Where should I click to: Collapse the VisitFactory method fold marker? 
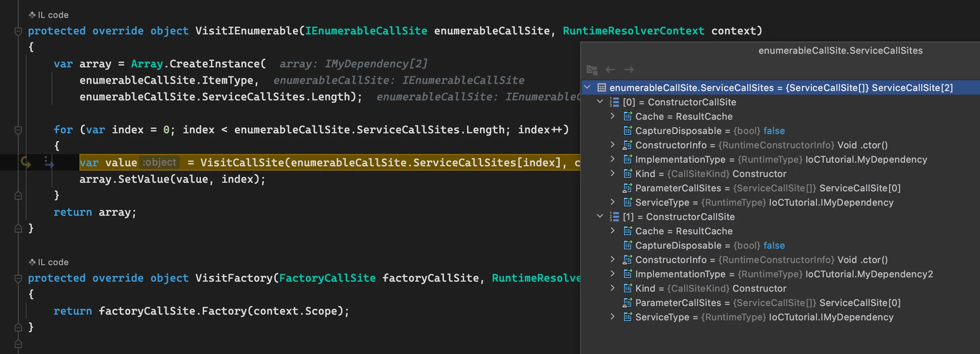pos(18,278)
